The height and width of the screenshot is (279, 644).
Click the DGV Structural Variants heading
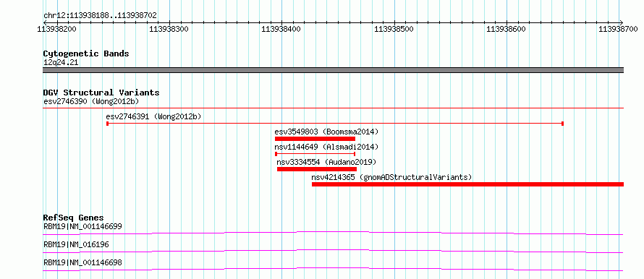click(x=101, y=93)
